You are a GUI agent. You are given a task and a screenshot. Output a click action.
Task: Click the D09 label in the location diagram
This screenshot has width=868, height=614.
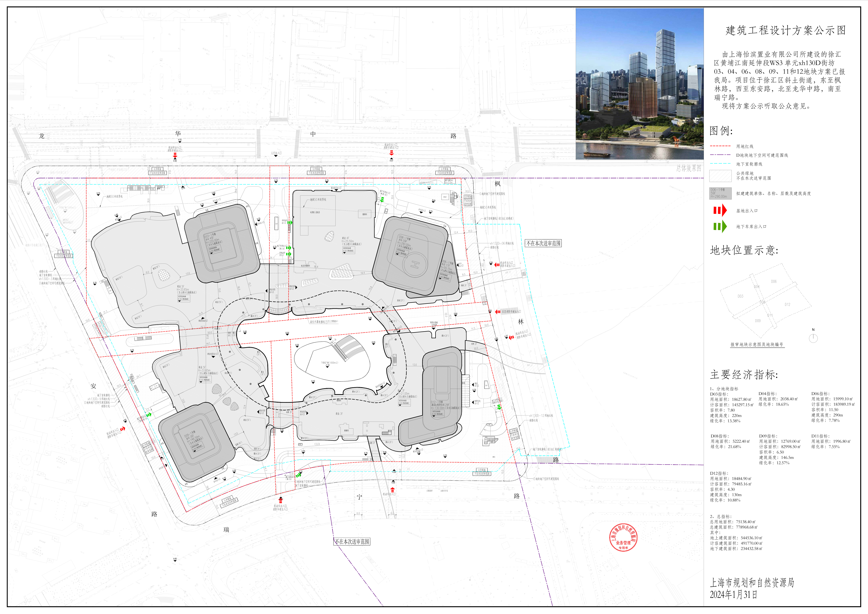click(758, 321)
